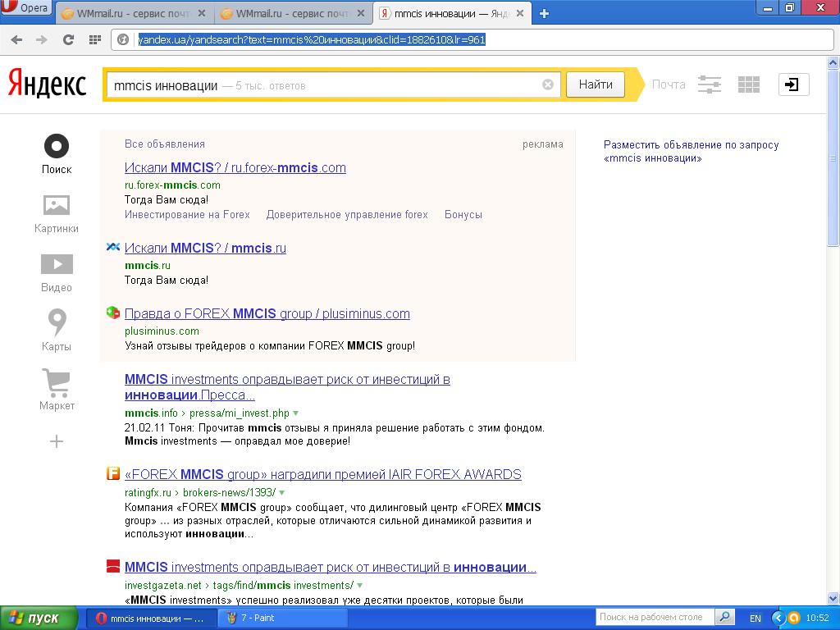Expand dropdown arrow next to mmcis.info URL
Viewport: 840px width, 630px height.
(295, 413)
